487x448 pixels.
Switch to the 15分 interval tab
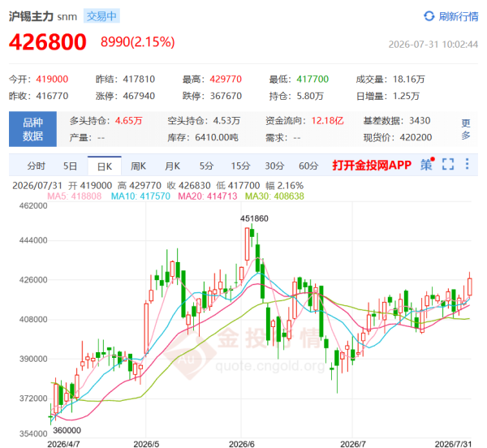(x=240, y=166)
